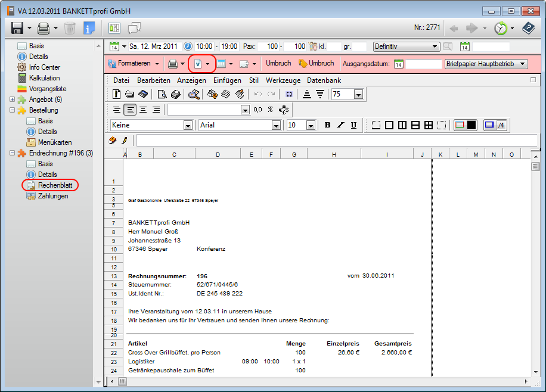This screenshot has width=546, height=392.
Task: Toggle underline text formatting
Action: pyautogui.click(x=353, y=125)
